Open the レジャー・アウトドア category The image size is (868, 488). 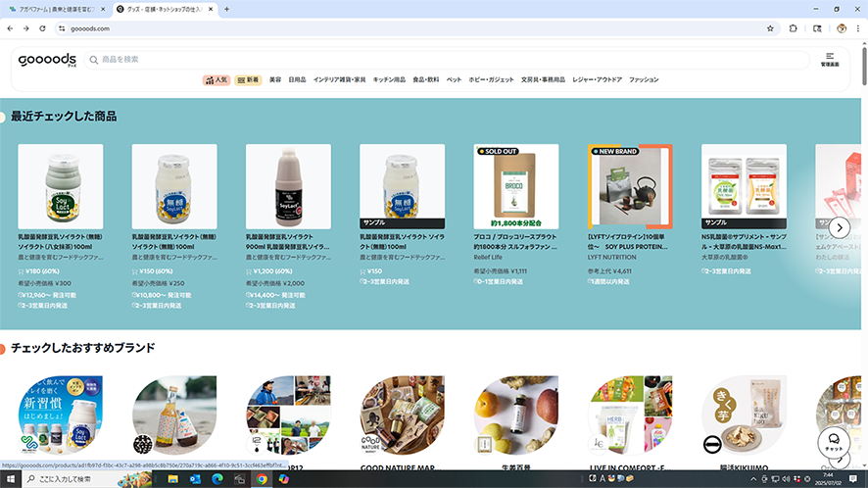[598, 79]
